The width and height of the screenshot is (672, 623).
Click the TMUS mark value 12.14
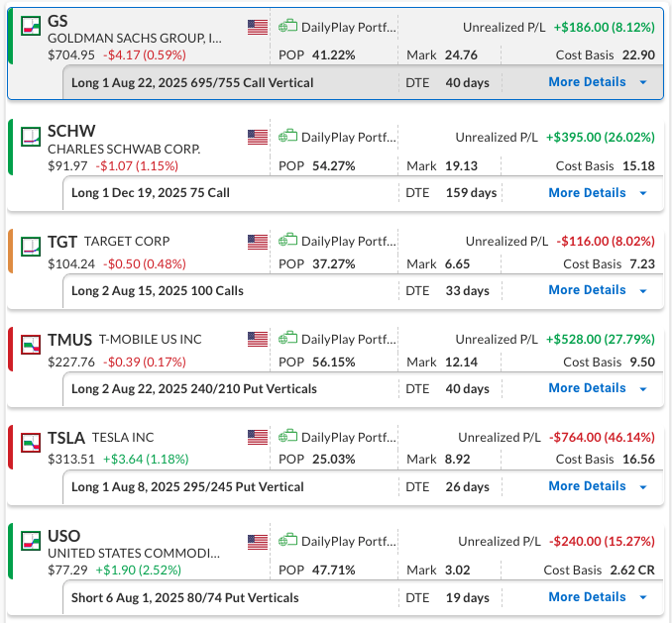click(461, 363)
